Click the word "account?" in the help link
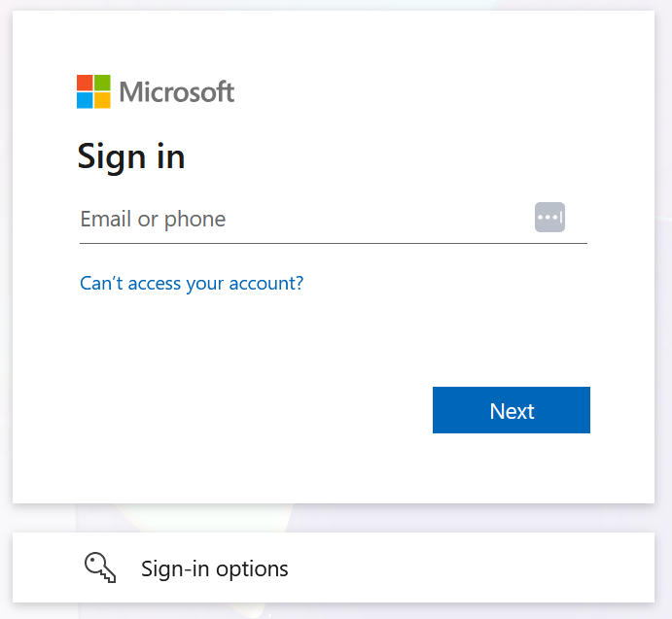672x619 pixels. [x=266, y=284]
